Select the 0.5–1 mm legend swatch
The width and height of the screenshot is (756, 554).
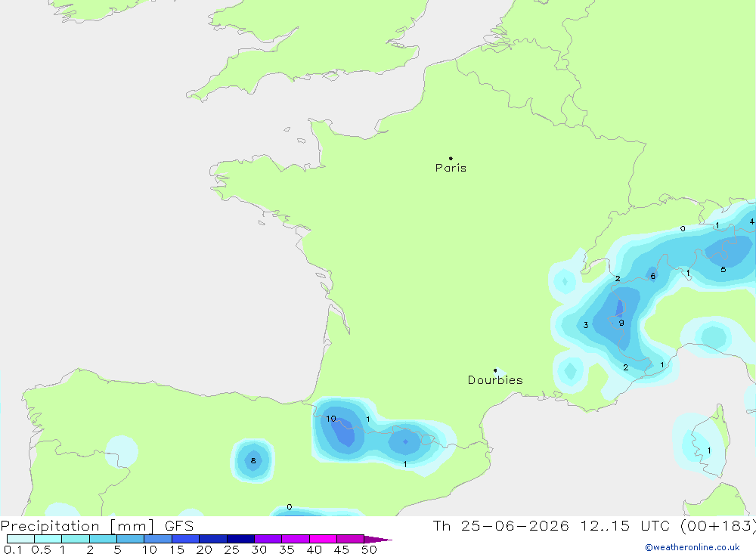[48, 539]
